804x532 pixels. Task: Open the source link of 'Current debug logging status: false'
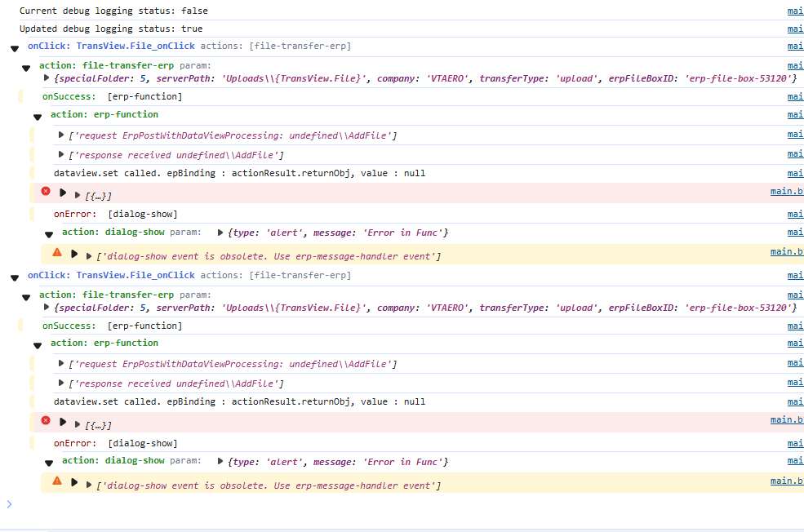coord(795,11)
